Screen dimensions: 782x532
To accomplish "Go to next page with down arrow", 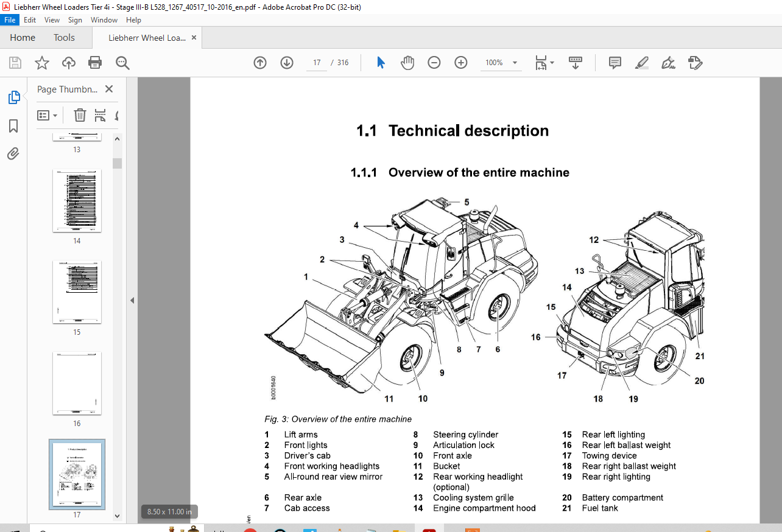I will pyautogui.click(x=287, y=63).
